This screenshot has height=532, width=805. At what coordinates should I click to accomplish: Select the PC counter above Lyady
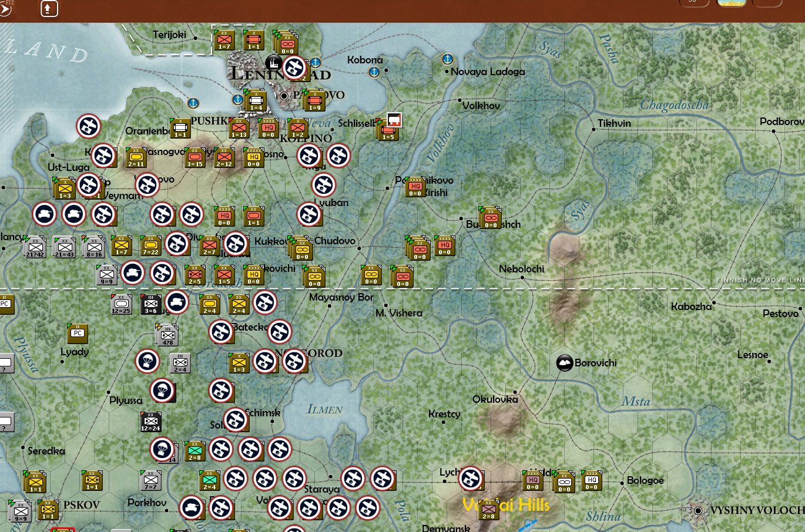77,334
